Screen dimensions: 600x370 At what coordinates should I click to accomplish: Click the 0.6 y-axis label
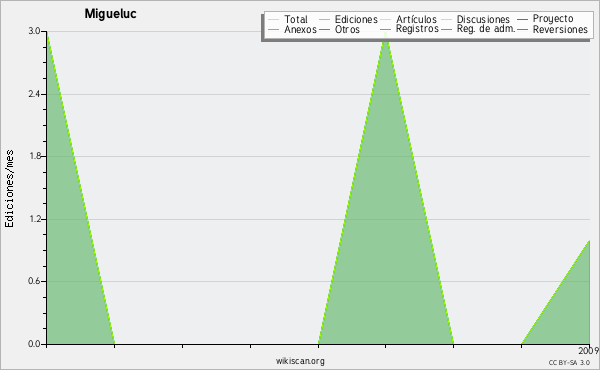click(34, 281)
